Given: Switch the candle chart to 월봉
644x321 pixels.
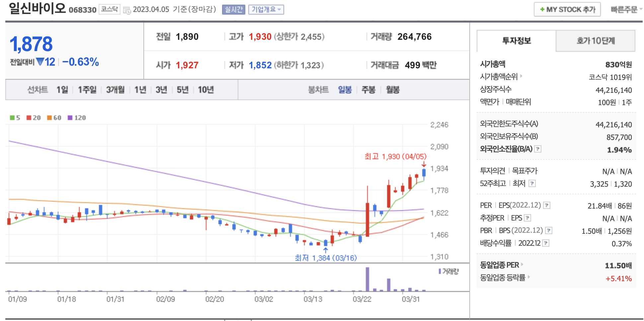Looking at the screenshot, I should click(x=392, y=90).
